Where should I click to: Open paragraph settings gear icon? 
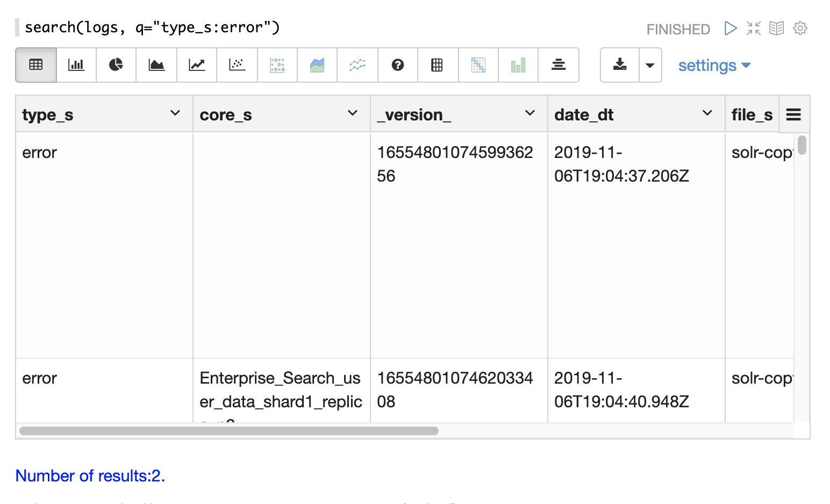[x=800, y=28]
